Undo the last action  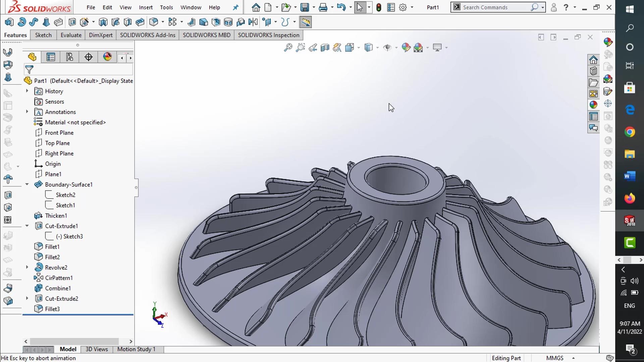point(341,7)
